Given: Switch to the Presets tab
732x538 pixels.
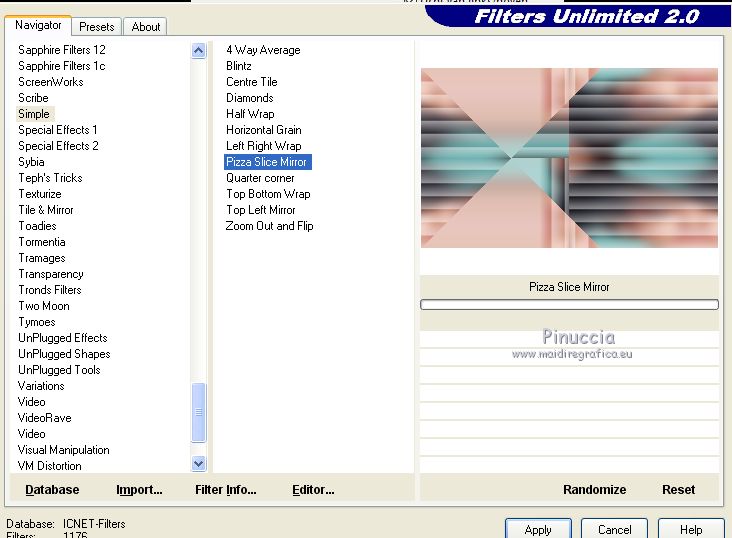Looking at the screenshot, I should pos(97,27).
